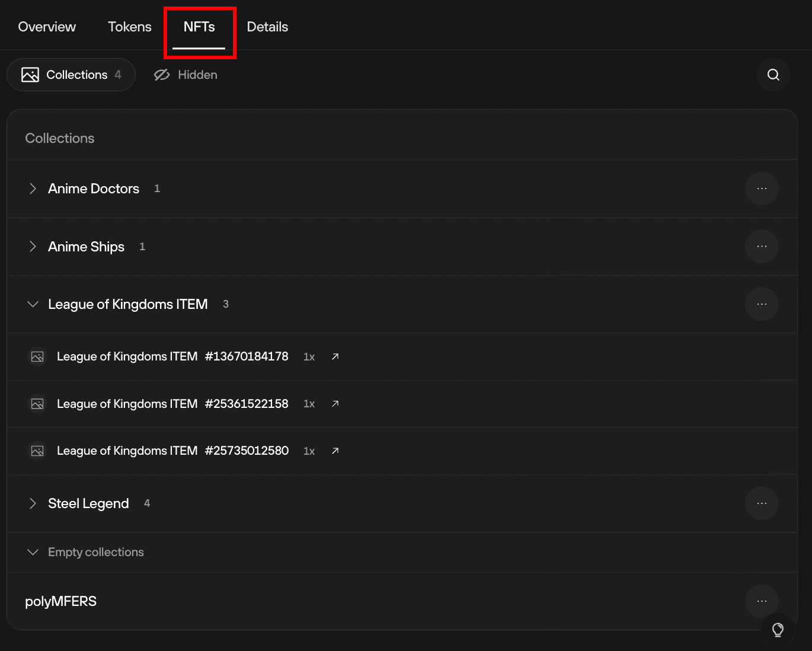The height and width of the screenshot is (651, 812).
Task: Open Steel Legend more options menu
Action: 762,503
